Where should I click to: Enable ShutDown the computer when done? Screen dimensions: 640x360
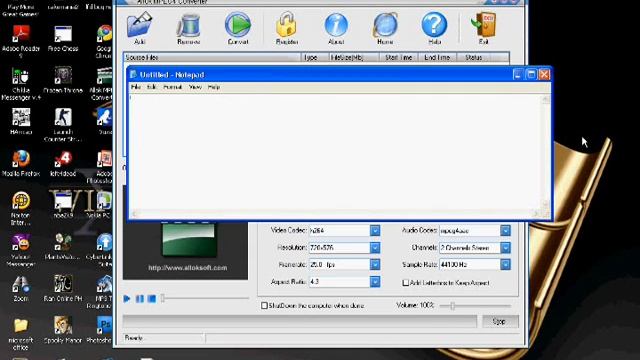click(264, 305)
